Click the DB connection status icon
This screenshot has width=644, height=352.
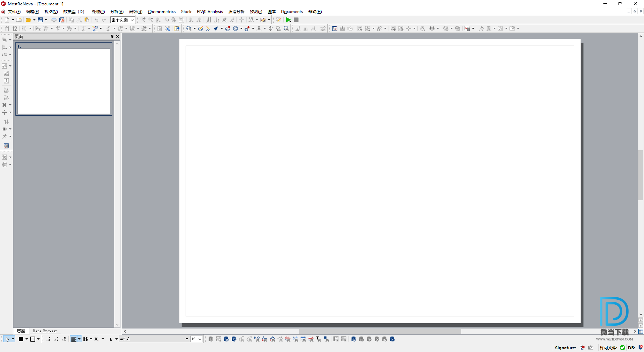[640, 348]
